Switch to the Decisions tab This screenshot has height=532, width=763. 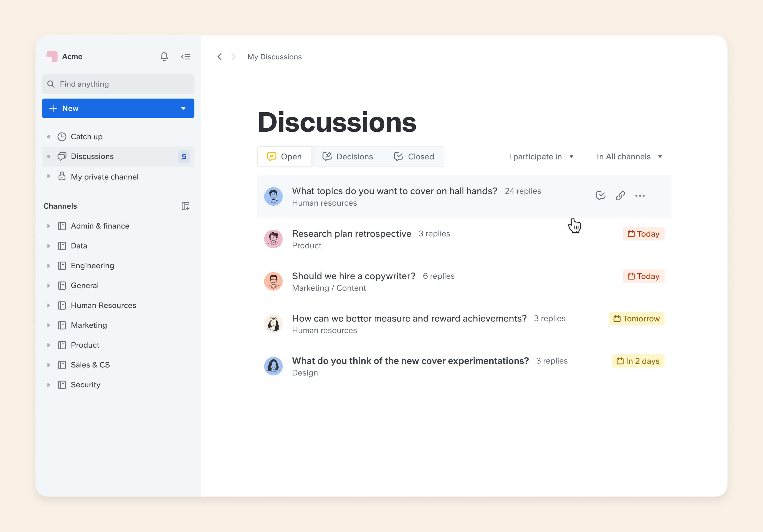(348, 157)
